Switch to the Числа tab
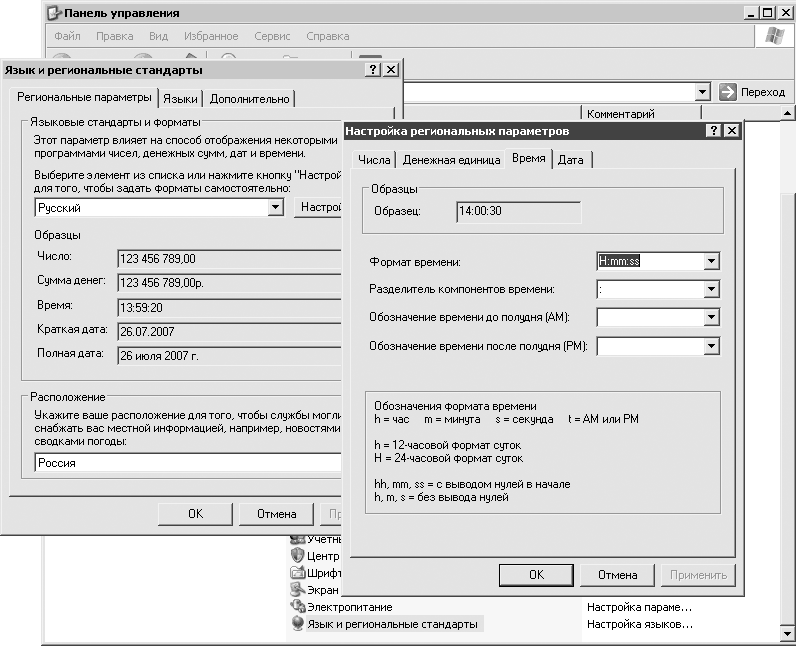This screenshot has width=796, height=646. [374, 160]
